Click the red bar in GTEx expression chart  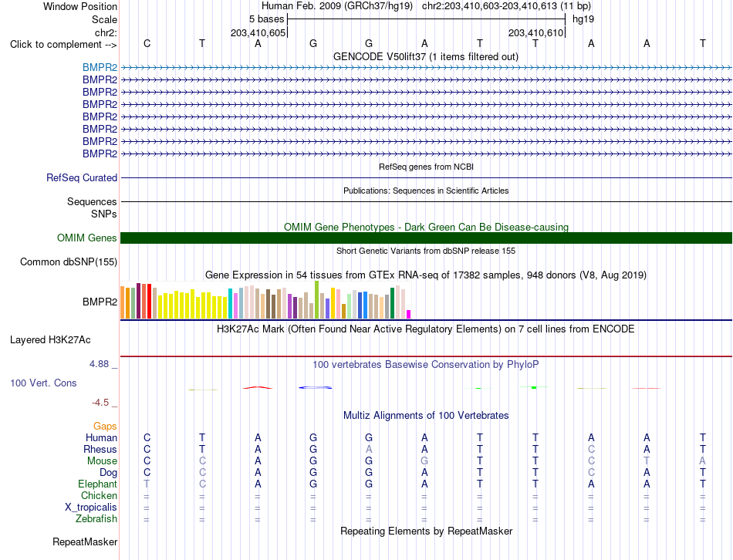tap(149, 301)
